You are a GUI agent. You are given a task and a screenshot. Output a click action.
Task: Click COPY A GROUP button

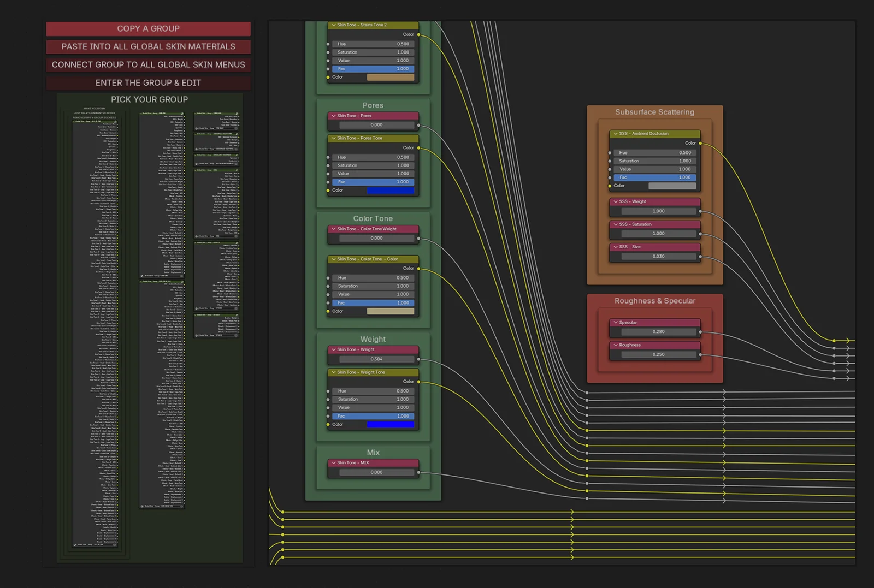[x=148, y=28]
